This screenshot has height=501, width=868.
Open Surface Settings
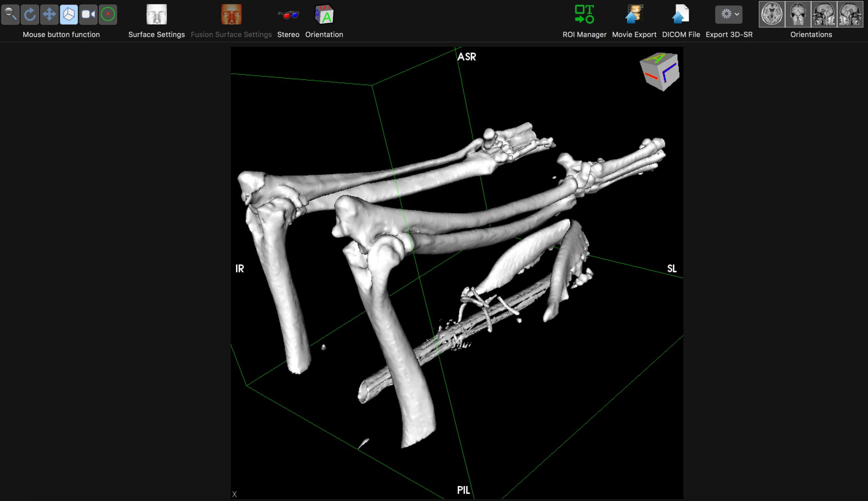(157, 15)
